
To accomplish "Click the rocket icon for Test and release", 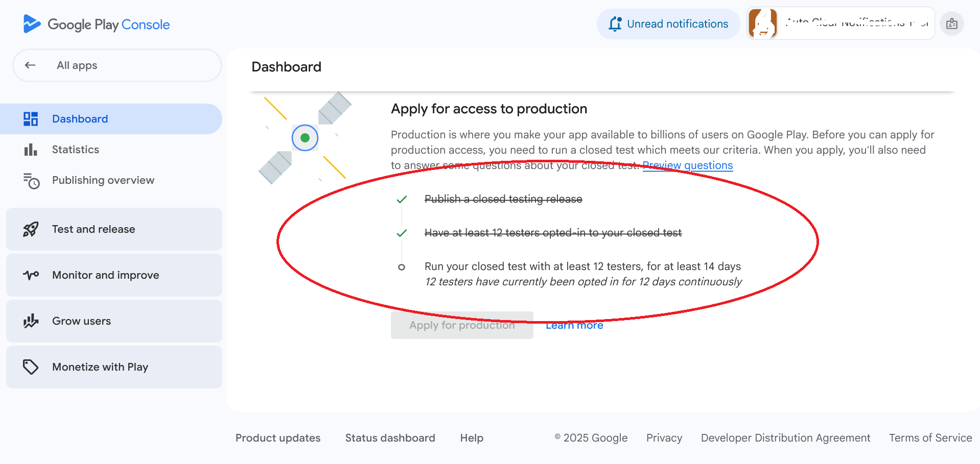I will [x=31, y=229].
